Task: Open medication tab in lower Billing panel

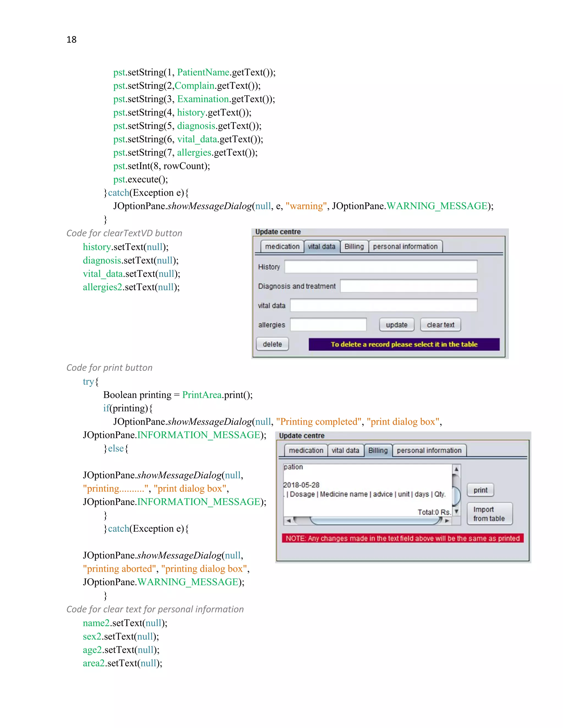Action: 306,451
